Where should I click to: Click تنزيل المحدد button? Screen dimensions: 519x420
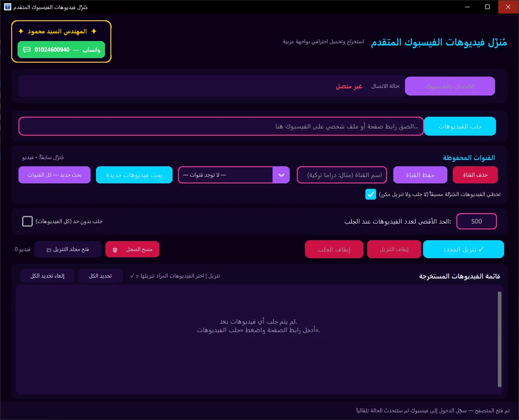click(x=464, y=249)
